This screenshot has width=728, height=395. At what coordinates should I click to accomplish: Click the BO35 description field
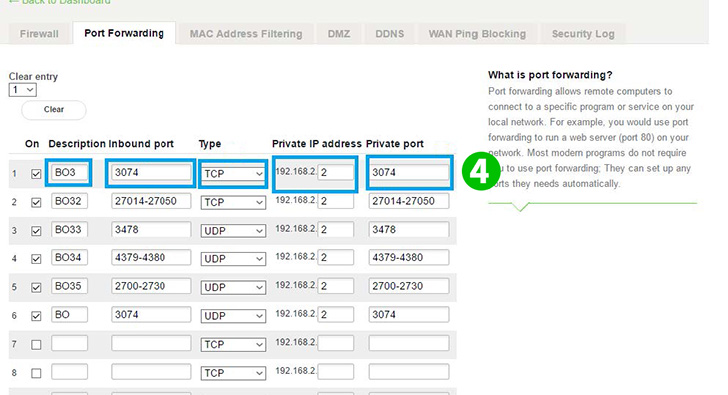click(69, 286)
